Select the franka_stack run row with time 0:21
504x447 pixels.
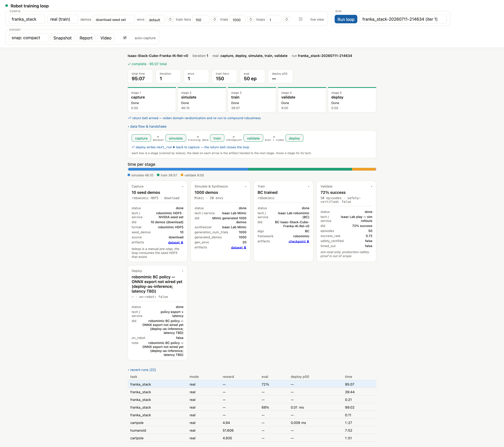pyautogui.click(x=252, y=400)
